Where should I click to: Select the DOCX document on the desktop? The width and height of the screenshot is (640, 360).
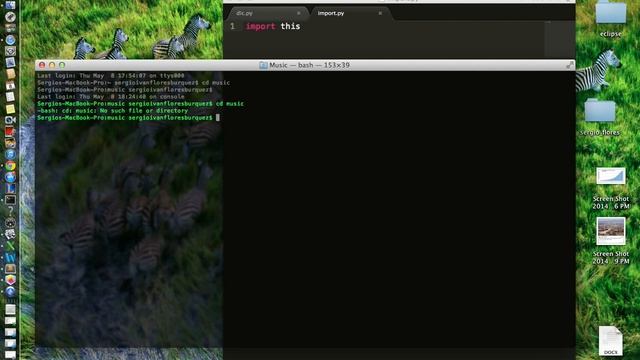(611, 341)
